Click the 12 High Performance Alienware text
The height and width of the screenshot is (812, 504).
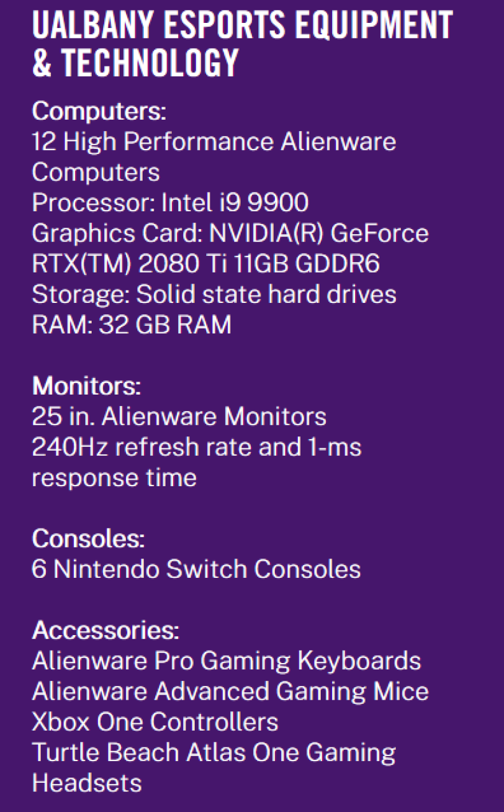tap(214, 142)
